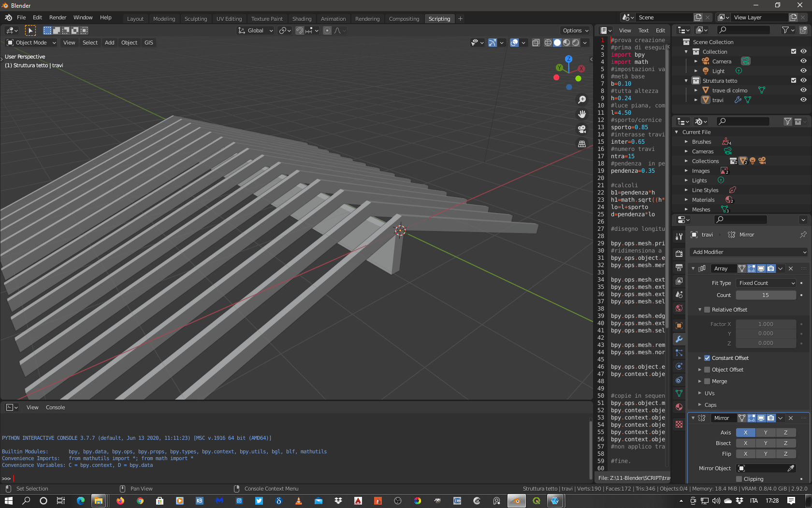The height and width of the screenshot is (508, 812).
Task: Open the Modifier properties wrench tab
Action: (679, 339)
